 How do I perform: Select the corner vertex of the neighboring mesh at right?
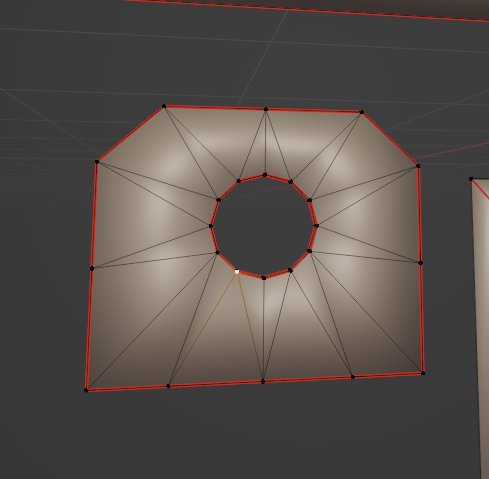(471, 179)
